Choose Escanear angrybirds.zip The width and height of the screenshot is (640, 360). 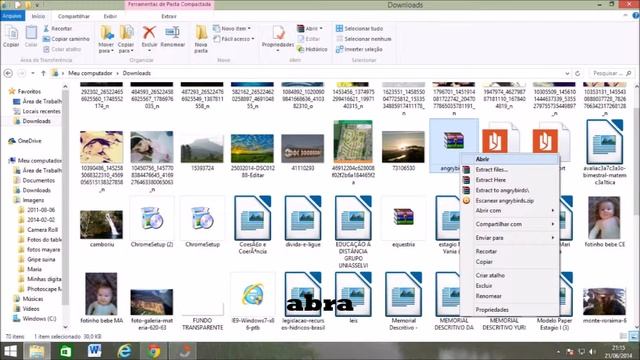(x=510, y=201)
